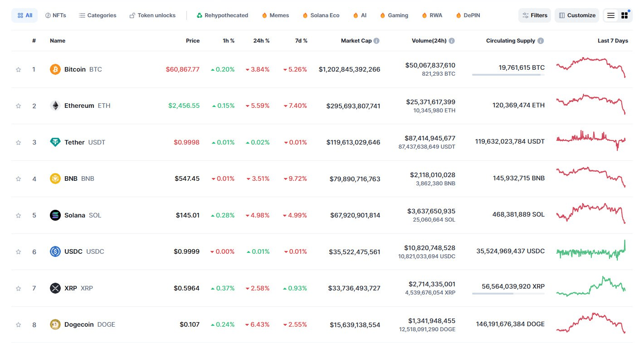Click the Bitcoin logo icon
Screen dimensions: 644x343
point(55,69)
